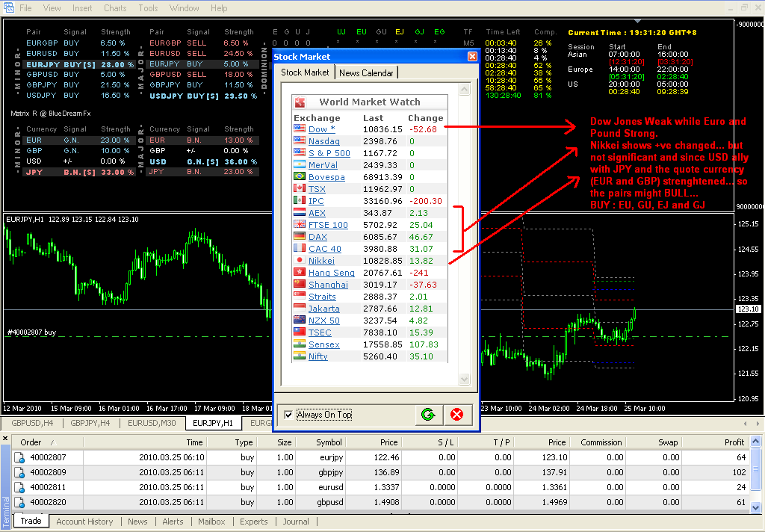Click the Canada flag icon beside TSX
Image resolution: width=765 pixels, height=532 pixels.
[300, 188]
